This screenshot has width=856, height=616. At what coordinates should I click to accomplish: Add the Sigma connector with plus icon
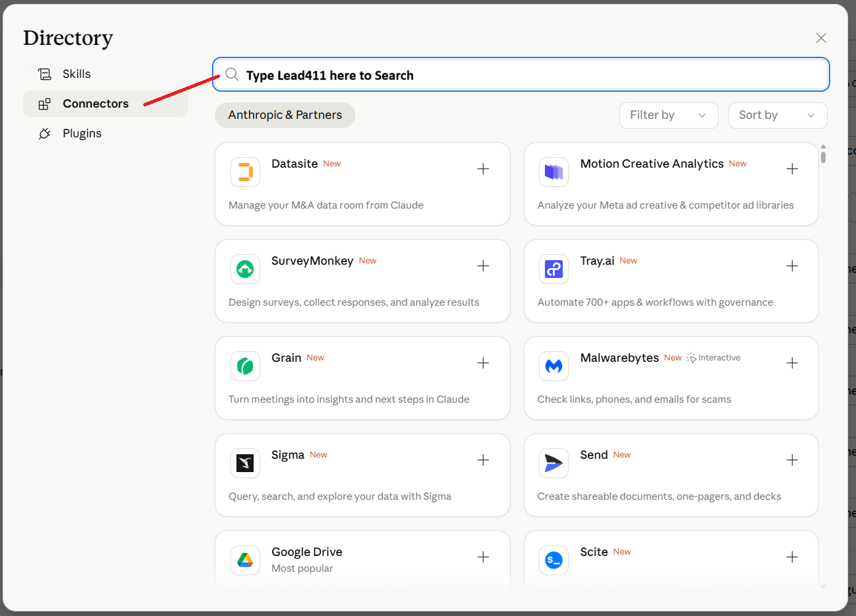point(483,460)
